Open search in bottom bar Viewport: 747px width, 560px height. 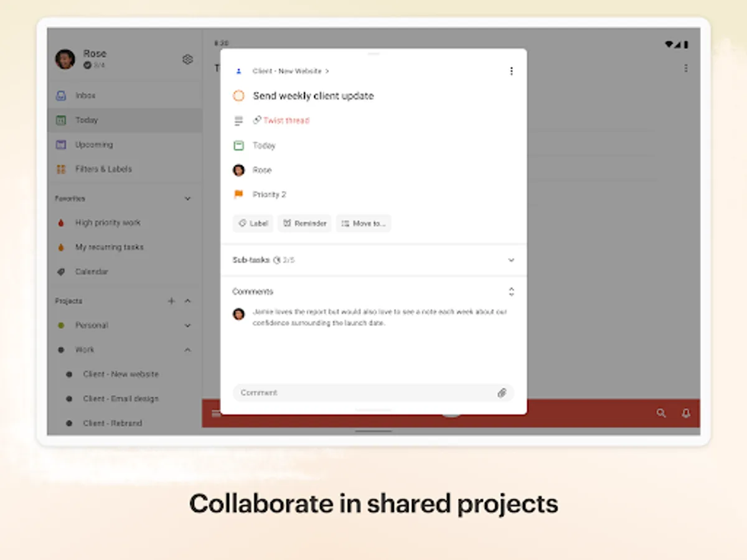[x=661, y=413]
